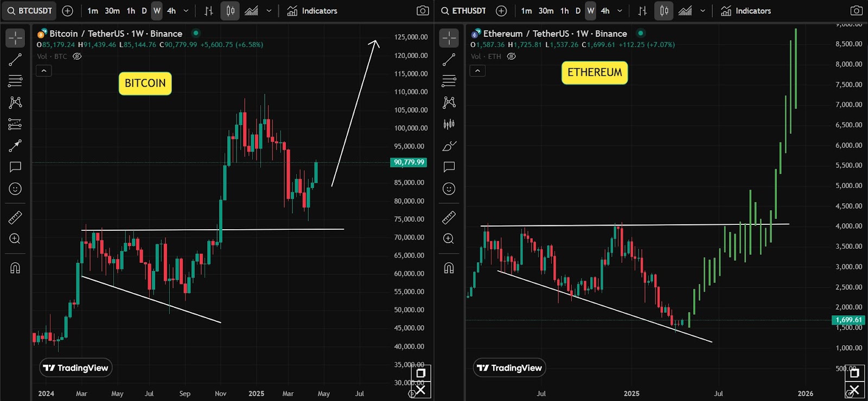Expand the timeframe dropdown in Bitcoin toolbar
Image resolution: width=868 pixels, height=401 pixels.
coord(186,11)
